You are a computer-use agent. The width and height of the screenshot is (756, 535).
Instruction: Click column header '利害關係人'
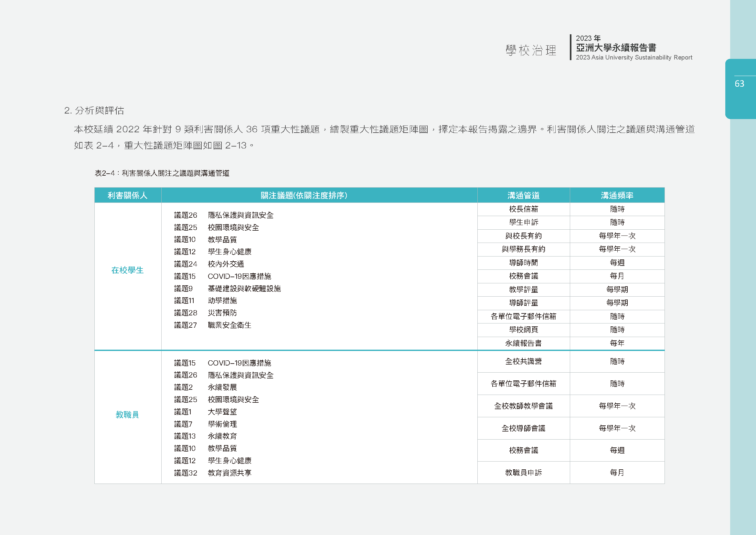tap(128, 195)
